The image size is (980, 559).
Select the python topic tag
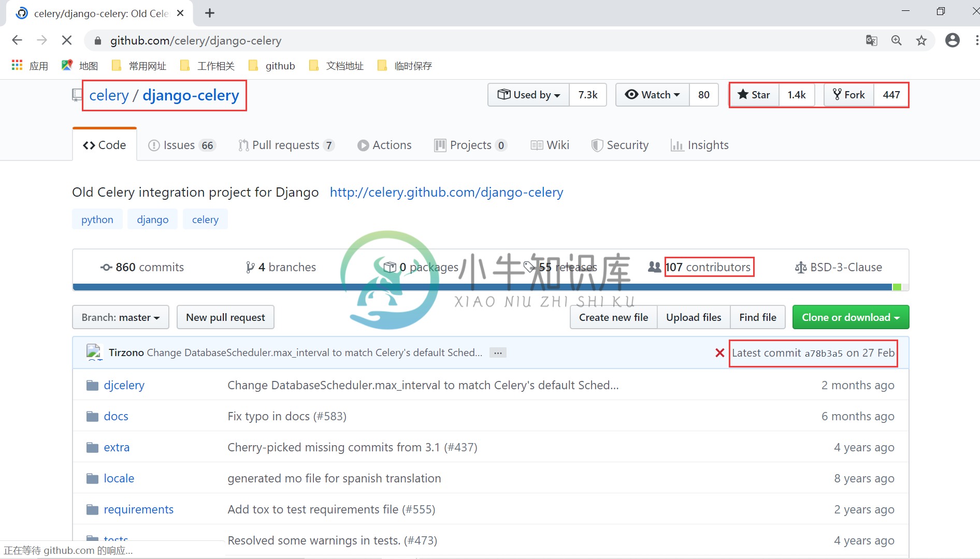coord(97,219)
